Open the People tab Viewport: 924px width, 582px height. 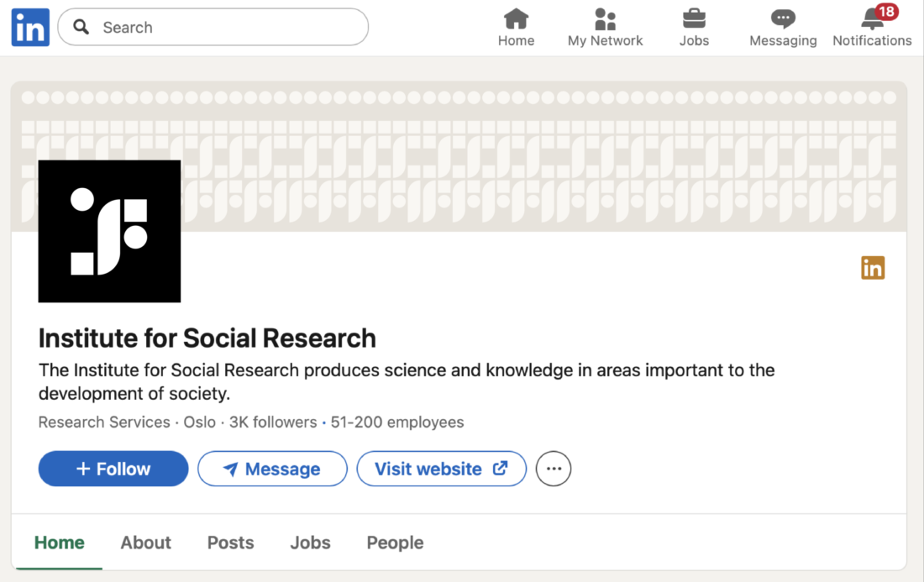[395, 543]
